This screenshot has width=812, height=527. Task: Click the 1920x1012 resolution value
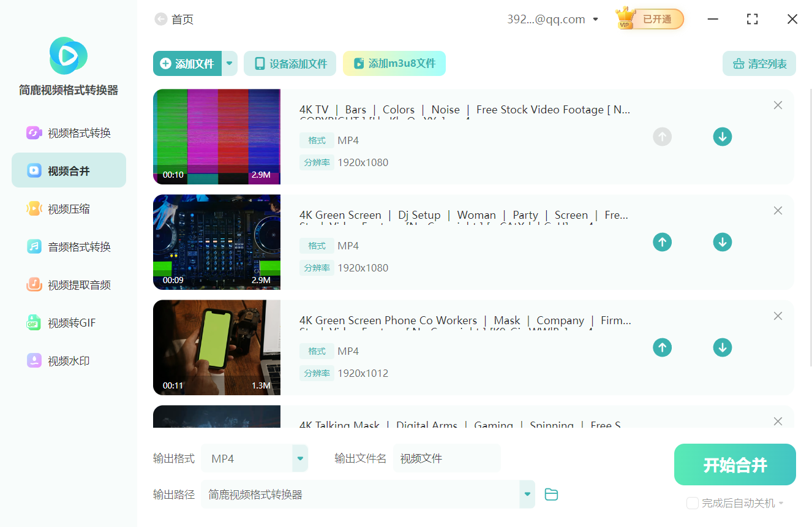[363, 373]
